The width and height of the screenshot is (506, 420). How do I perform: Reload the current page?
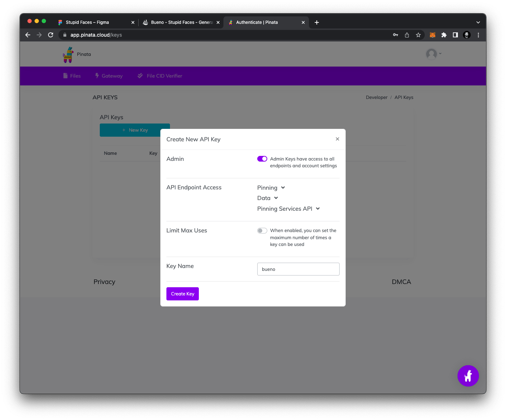point(51,35)
